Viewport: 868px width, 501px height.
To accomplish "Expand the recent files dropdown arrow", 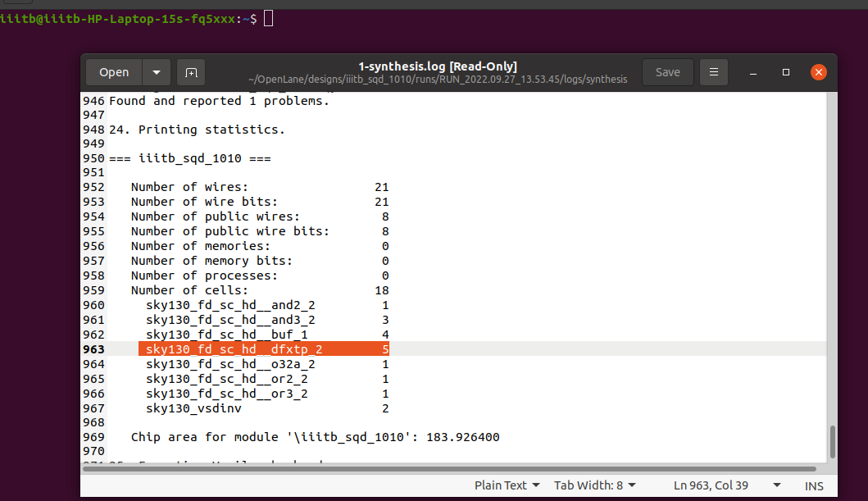I will [x=157, y=72].
